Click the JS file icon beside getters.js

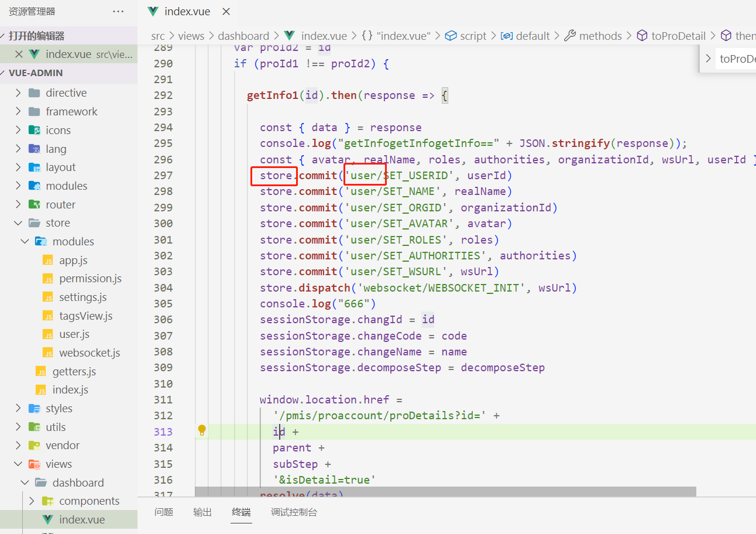click(40, 371)
